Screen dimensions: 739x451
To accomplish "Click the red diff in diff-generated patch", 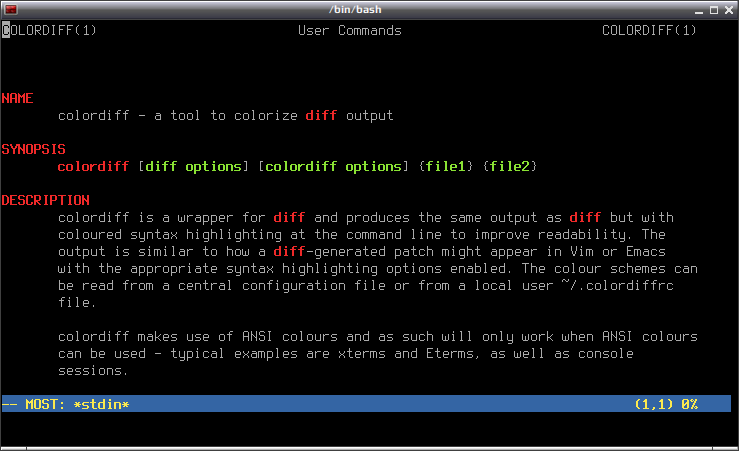I will coord(289,251).
